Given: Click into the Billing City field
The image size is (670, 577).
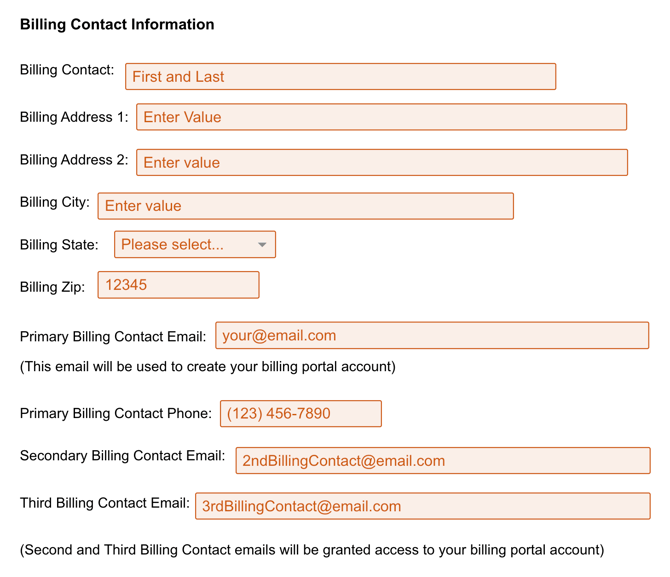Looking at the screenshot, I should pos(305,206).
